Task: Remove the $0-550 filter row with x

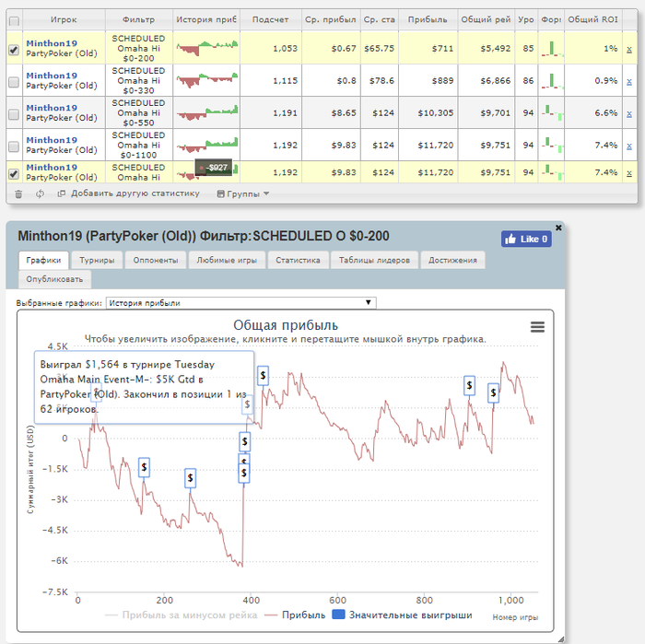Action: 629,113
